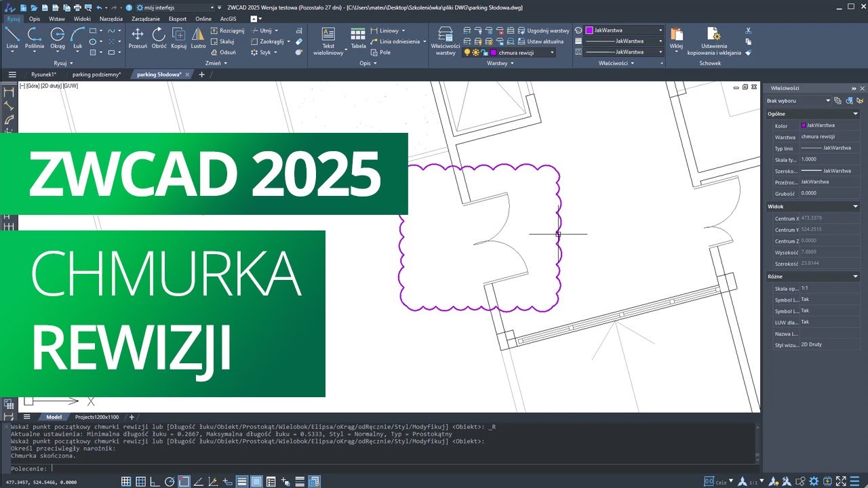Click the Pole field tool
Screen dimensions: 868x488
click(380, 52)
